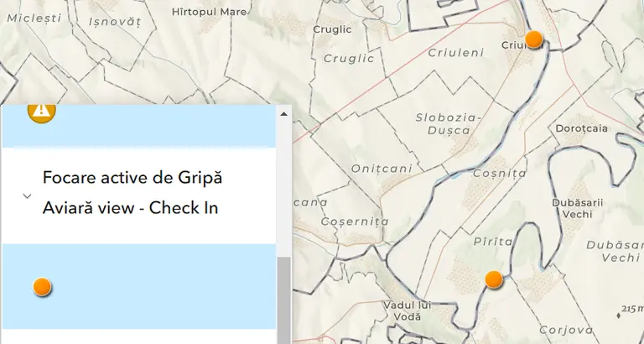
Task: Click the 'Ișnovăț' map label
Action: [x=115, y=22]
